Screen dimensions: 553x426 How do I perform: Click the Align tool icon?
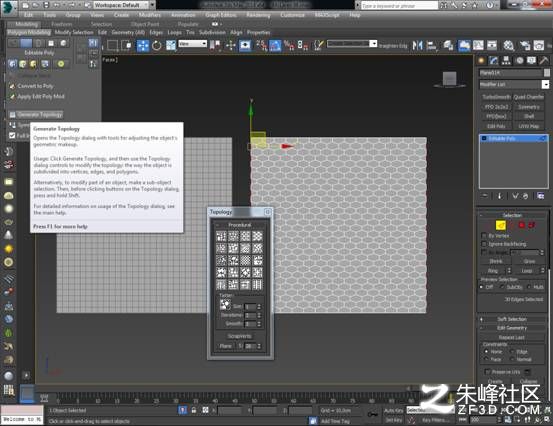pyautogui.click(x=431, y=45)
